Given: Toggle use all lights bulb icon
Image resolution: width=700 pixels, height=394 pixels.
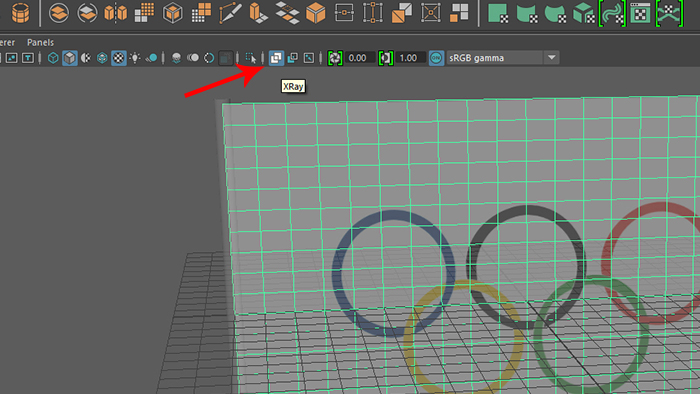Looking at the screenshot, I should pyautogui.click(x=135, y=58).
